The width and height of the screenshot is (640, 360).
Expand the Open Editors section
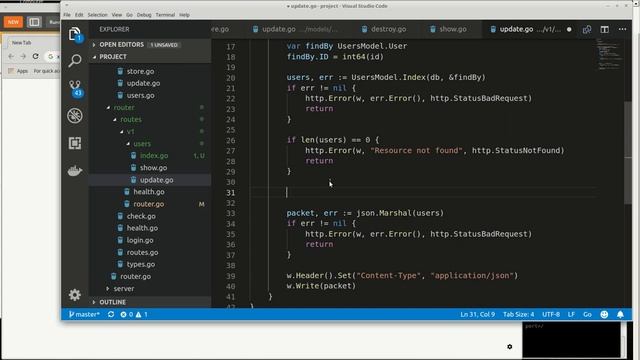pyautogui.click(x=149, y=44)
